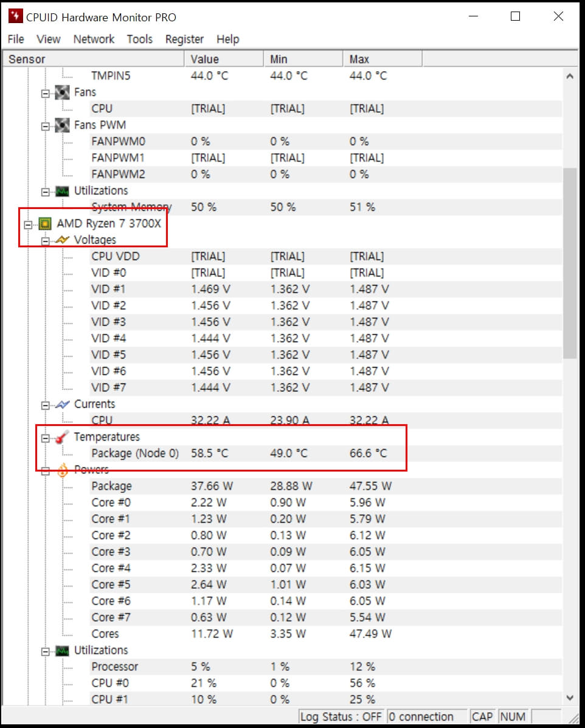Select the VID #0 row
Image resolution: width=585 pixels, height=728 pixels.
[326, 272]
